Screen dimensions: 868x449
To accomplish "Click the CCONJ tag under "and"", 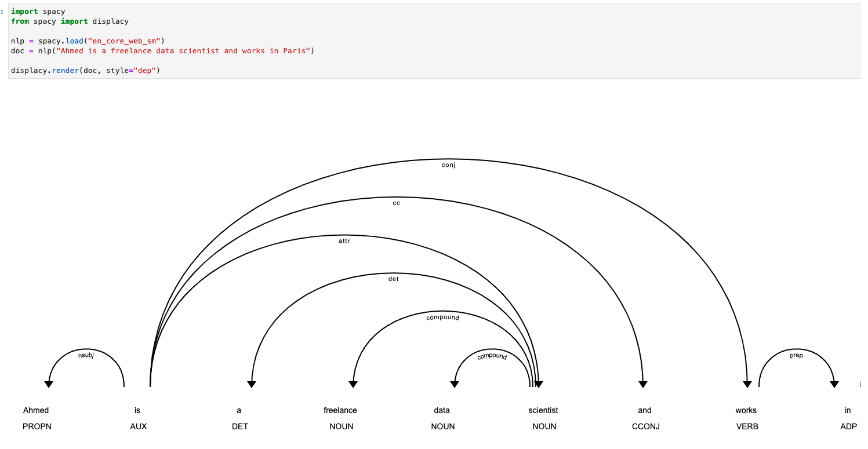I will 645,426.
